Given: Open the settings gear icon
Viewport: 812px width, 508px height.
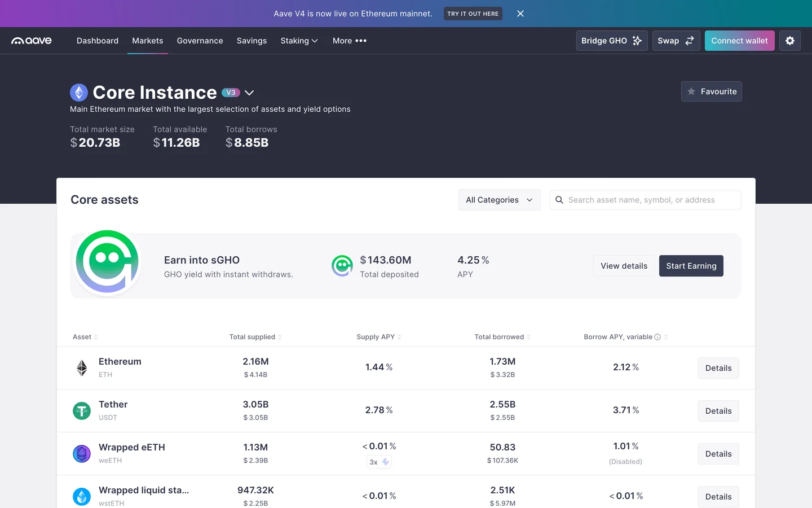Looking at the screenshot, I should pyautogui.click(x=790, y=41).
